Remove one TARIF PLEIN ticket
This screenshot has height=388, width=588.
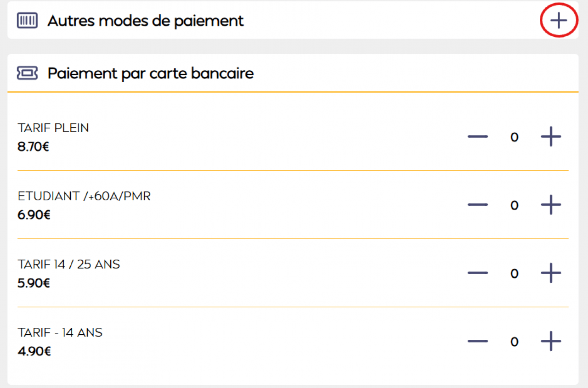[478, 136]
